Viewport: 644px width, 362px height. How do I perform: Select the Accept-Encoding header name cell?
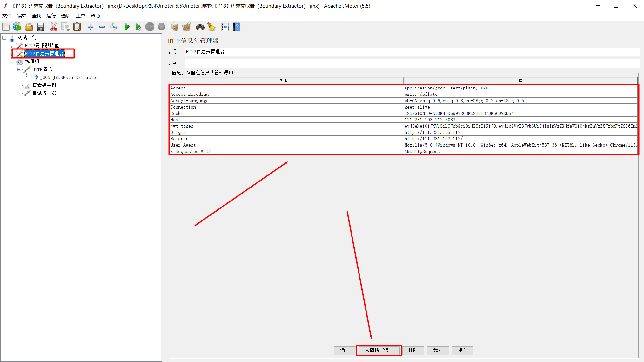click(x=286, y=95)
